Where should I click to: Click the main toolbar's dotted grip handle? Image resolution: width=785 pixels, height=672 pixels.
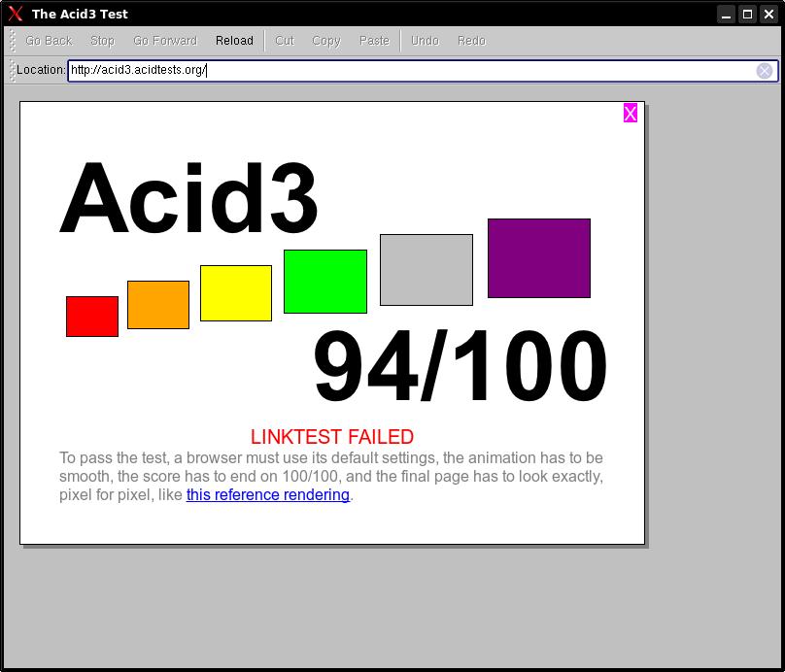click(x=13, y=41)
